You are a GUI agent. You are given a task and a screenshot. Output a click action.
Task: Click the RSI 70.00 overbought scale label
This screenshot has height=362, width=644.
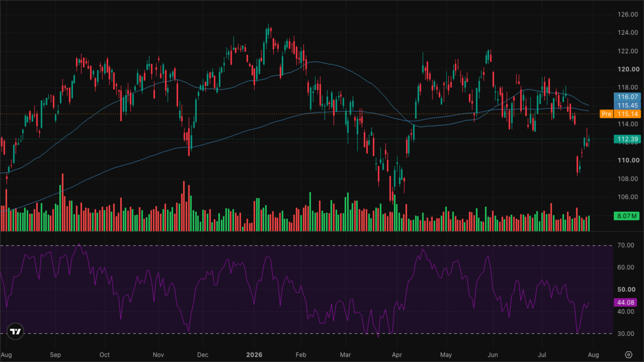[x=626, y=245]
